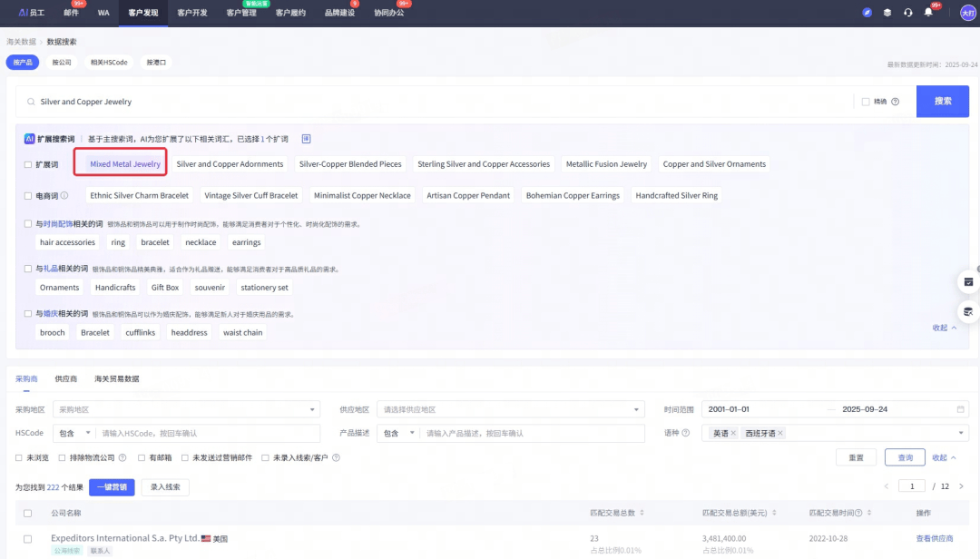Check the 扩展词 checkbox
980x559 pixels.
27,165
